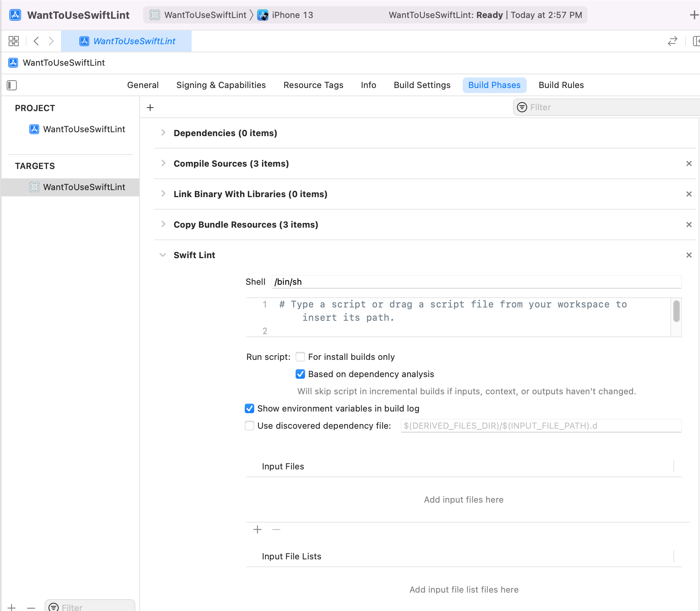Screen dimensions: 700x611
Task: Click the plus button in the title bar
Action: click(694, 15)
